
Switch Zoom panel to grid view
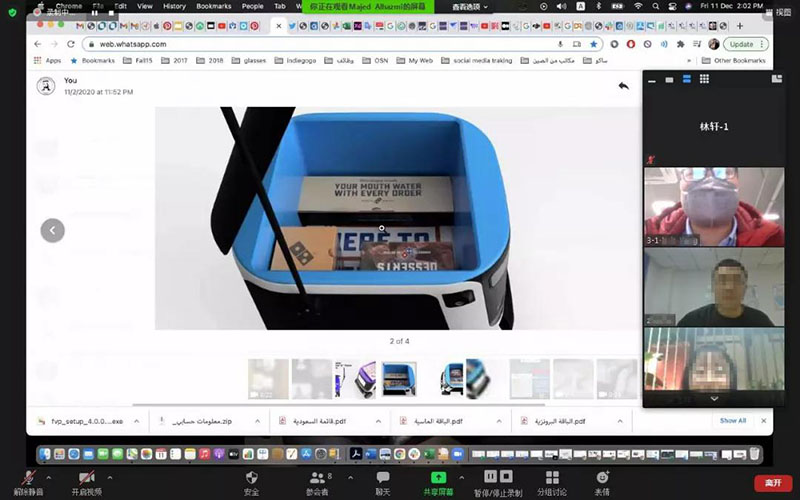coord(704,79)
